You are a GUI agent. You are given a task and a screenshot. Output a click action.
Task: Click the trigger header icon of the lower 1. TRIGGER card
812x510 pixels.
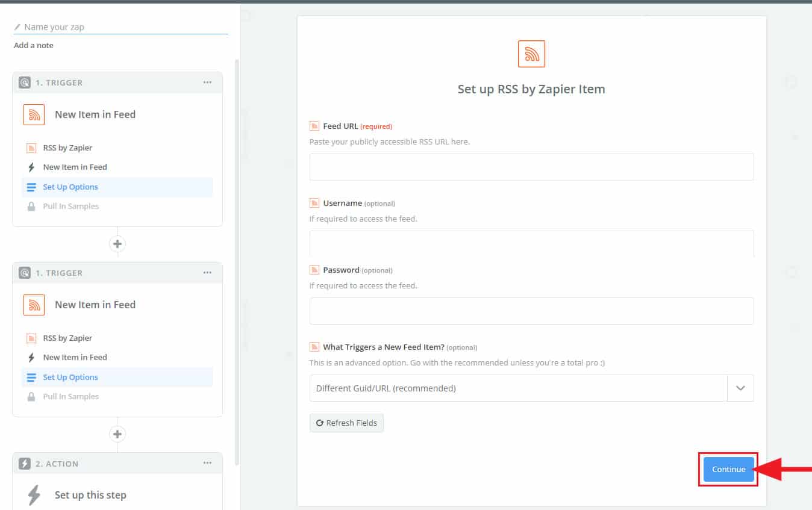pos(25,273)
